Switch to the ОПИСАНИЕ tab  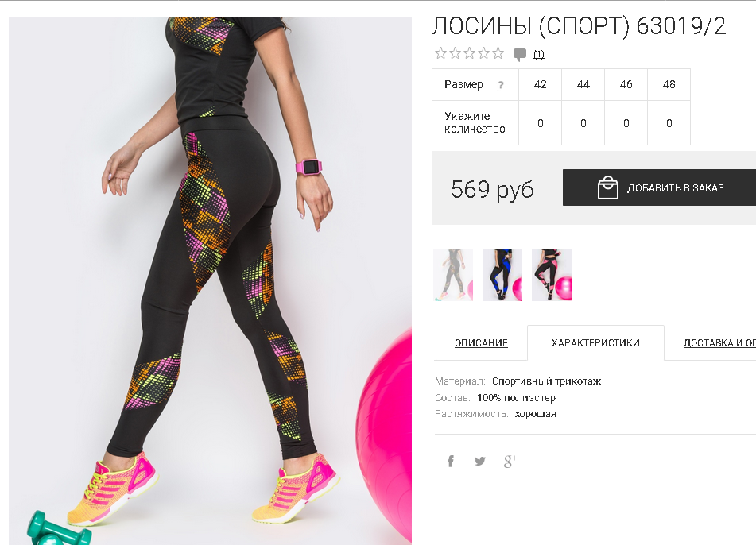[481, 343]
